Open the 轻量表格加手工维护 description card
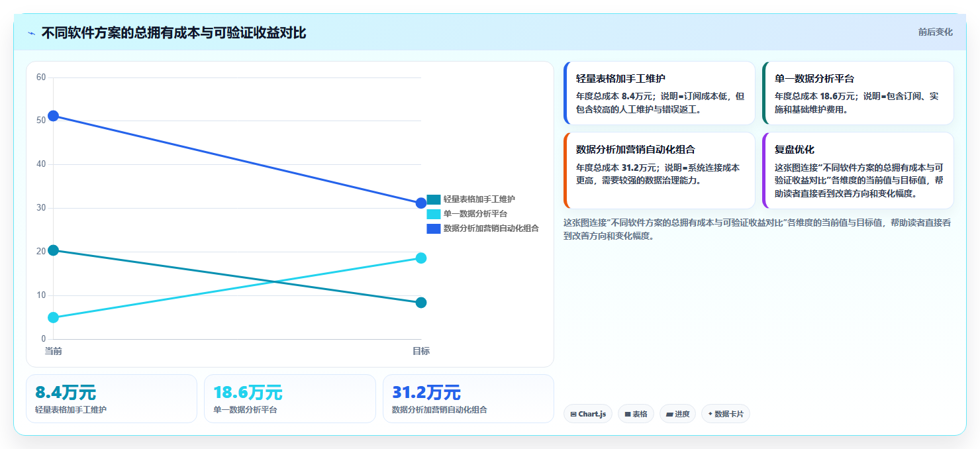The width and height of the screenshot is (980, 449). (660, 93)
